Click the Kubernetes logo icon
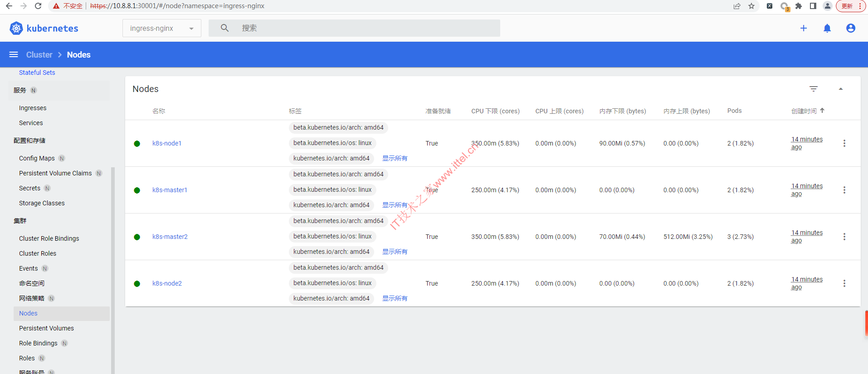868x374 pixels. (16, 28)
